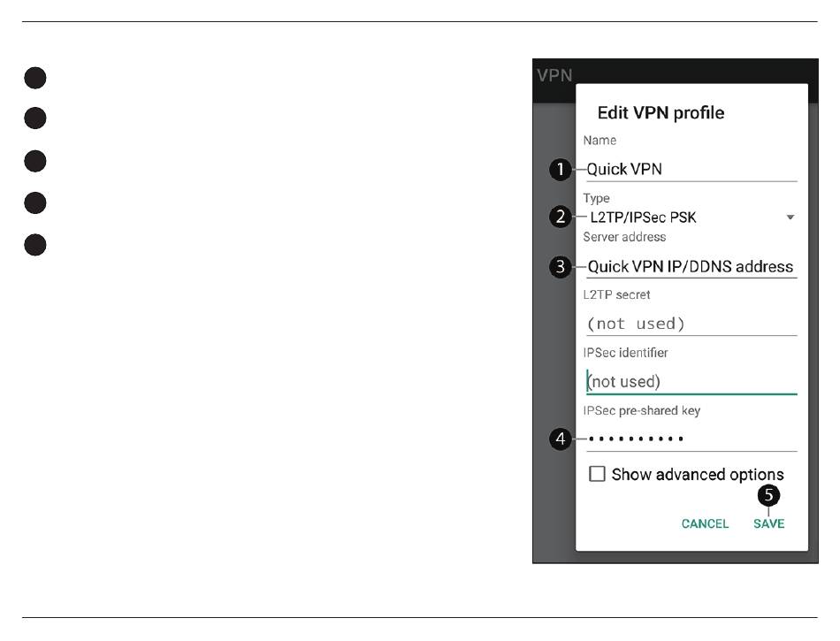The width and height of the screenshot is (840, 641).
Task: Click the callout marker 3 beside Server address
Action: (561, 267)
